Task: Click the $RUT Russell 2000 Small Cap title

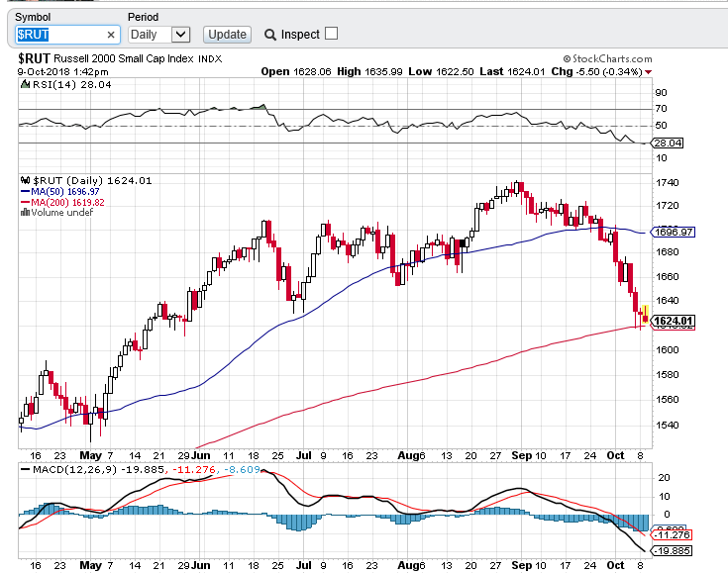Action: click(x=120, y=59)
